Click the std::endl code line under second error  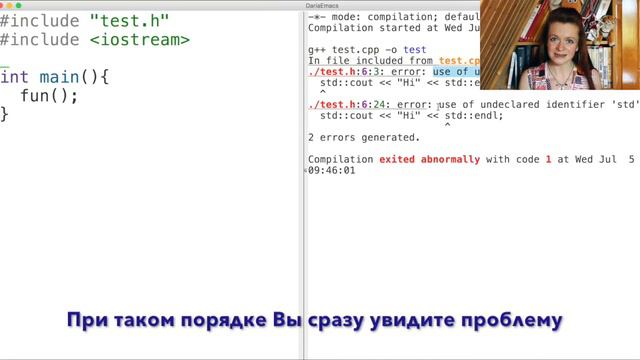coord(411,116)
